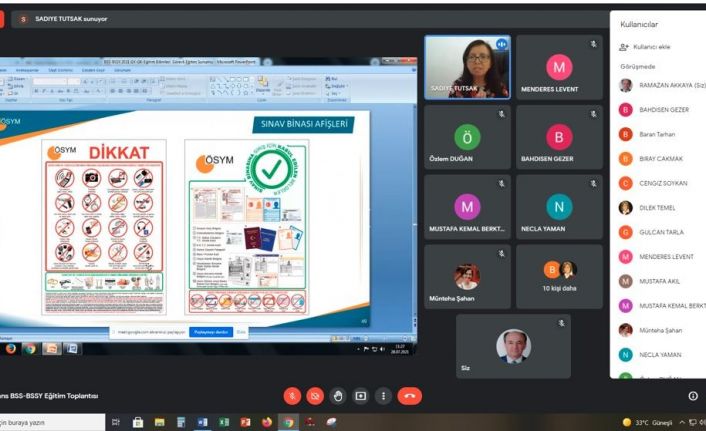Select SADİYE TUTSAK video tile

pyautogui.click(x=467, y=68)
